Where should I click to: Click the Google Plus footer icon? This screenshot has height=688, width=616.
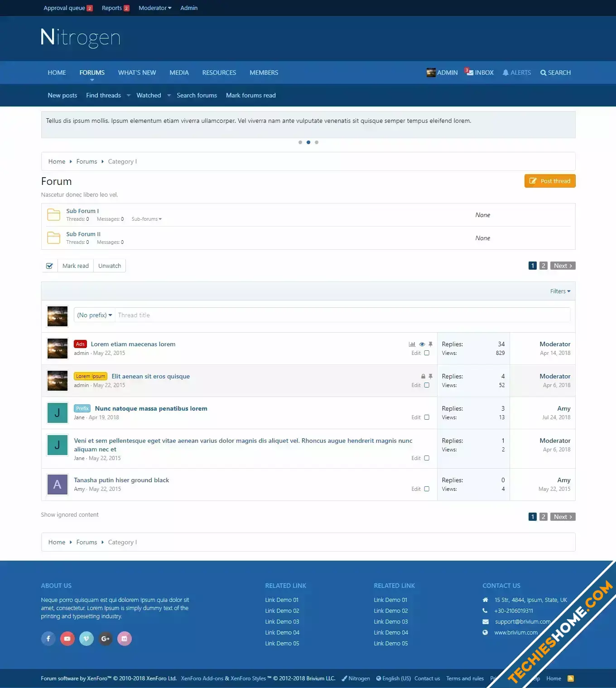point(106,639)
